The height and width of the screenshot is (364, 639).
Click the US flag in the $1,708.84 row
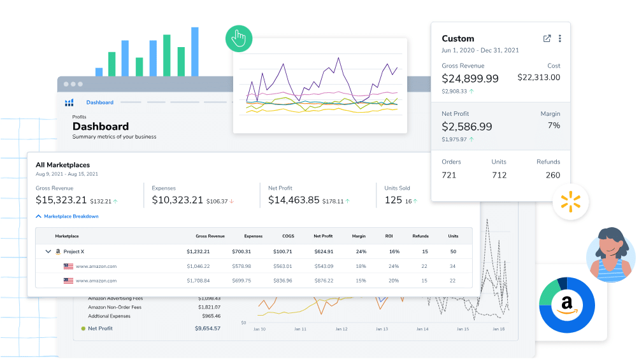tap(68, 281)
